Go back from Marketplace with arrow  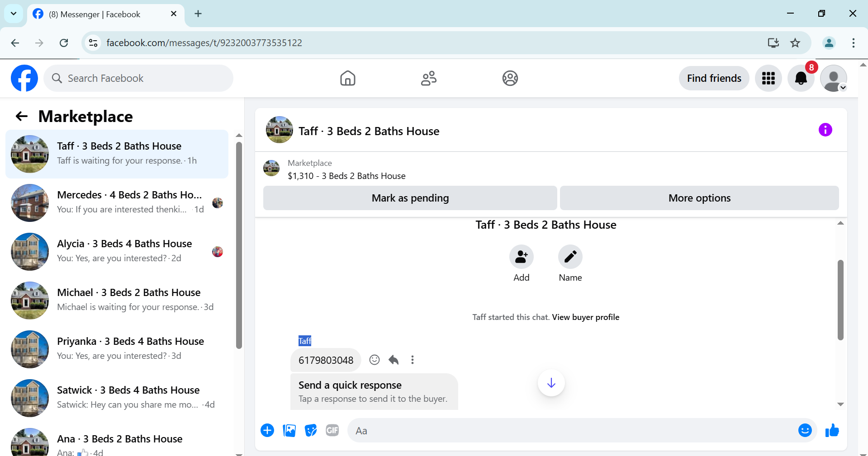click(21, 116)
